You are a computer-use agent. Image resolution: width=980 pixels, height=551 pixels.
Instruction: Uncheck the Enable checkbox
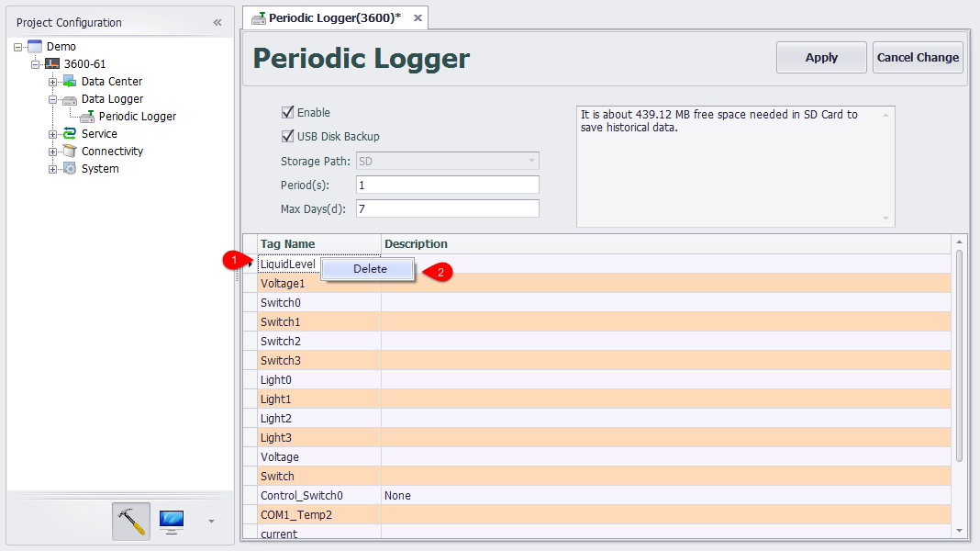click(x=287, y=113)
